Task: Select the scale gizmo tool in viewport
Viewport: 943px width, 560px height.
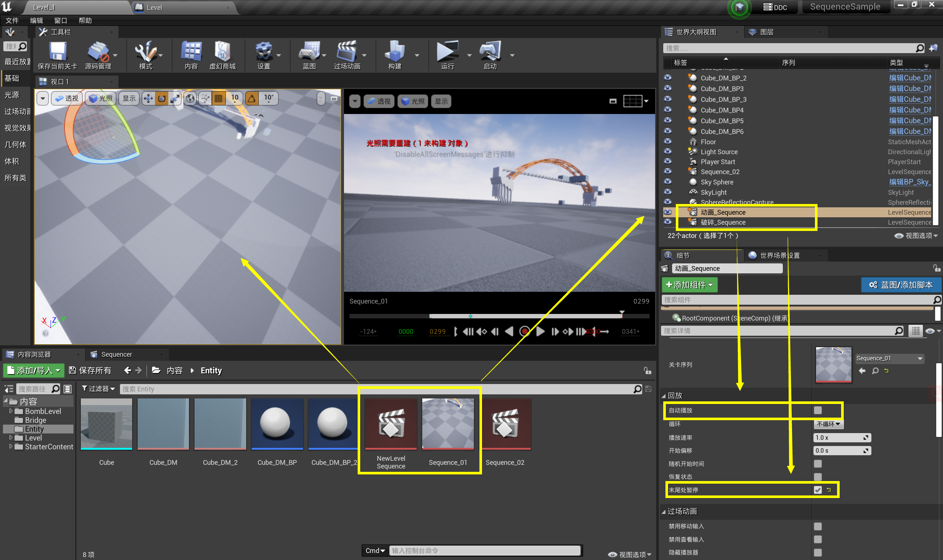Action: tap(175, 99)
